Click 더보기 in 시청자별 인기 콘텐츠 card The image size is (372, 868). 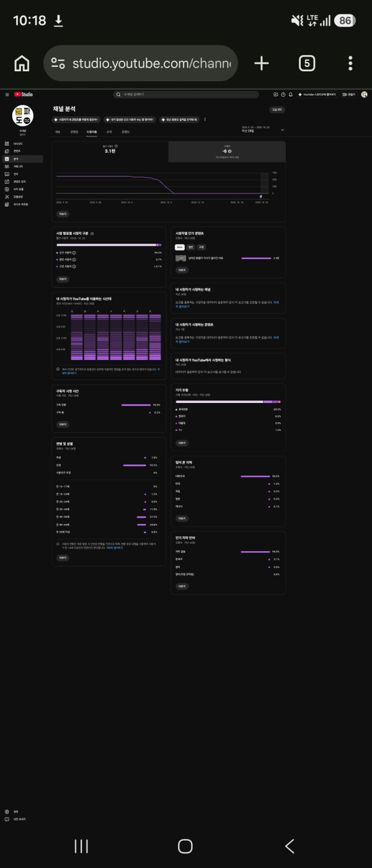coord(182,270)
